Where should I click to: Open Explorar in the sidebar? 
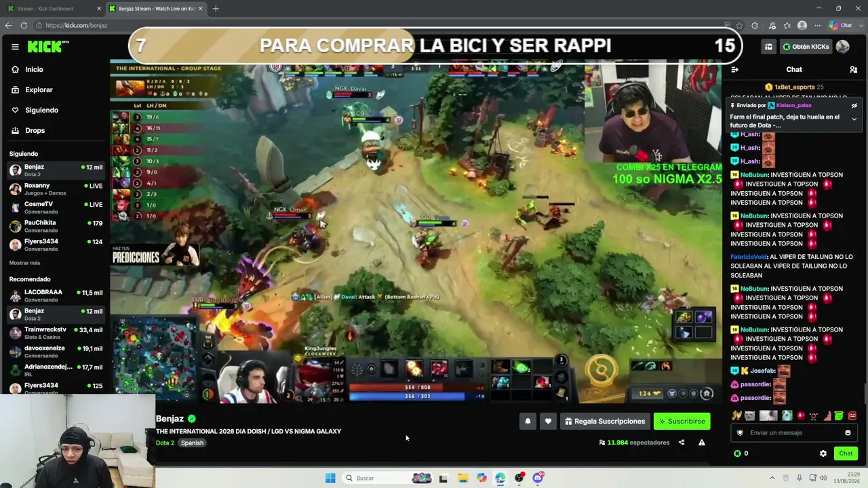39,89
